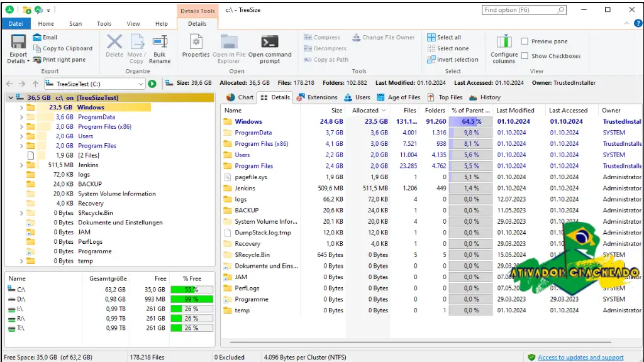
Task: Select the T:\ drive row
Action: click(x=109, y=328)
